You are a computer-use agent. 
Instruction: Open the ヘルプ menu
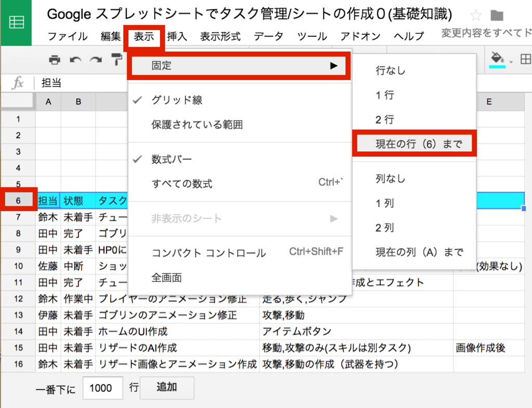point(409,36)
